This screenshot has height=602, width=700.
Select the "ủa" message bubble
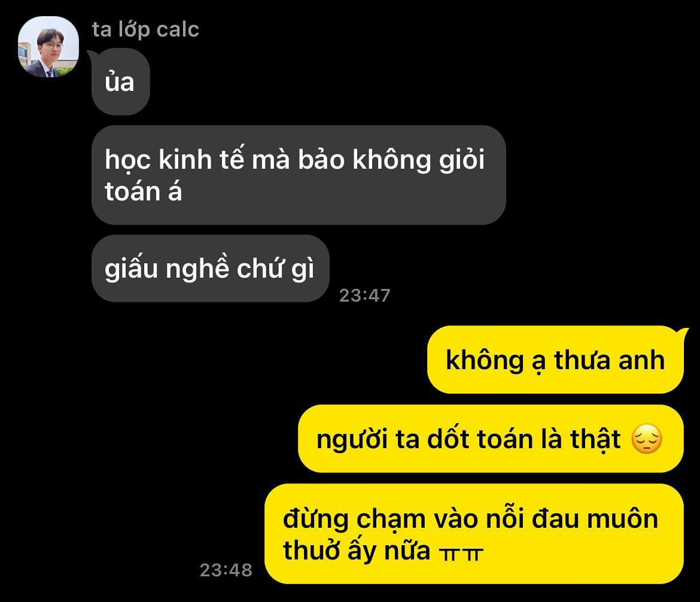[x=120, y=82]
